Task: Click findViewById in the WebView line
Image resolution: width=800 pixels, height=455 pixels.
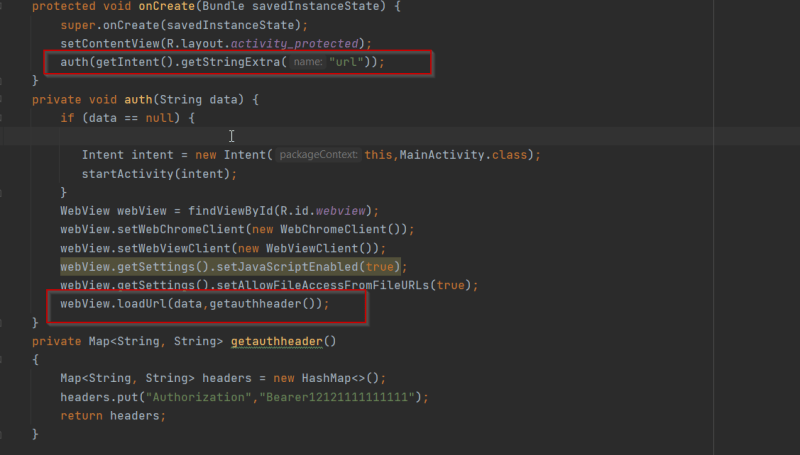Action: pyautogui.click(x=231, y=211)
